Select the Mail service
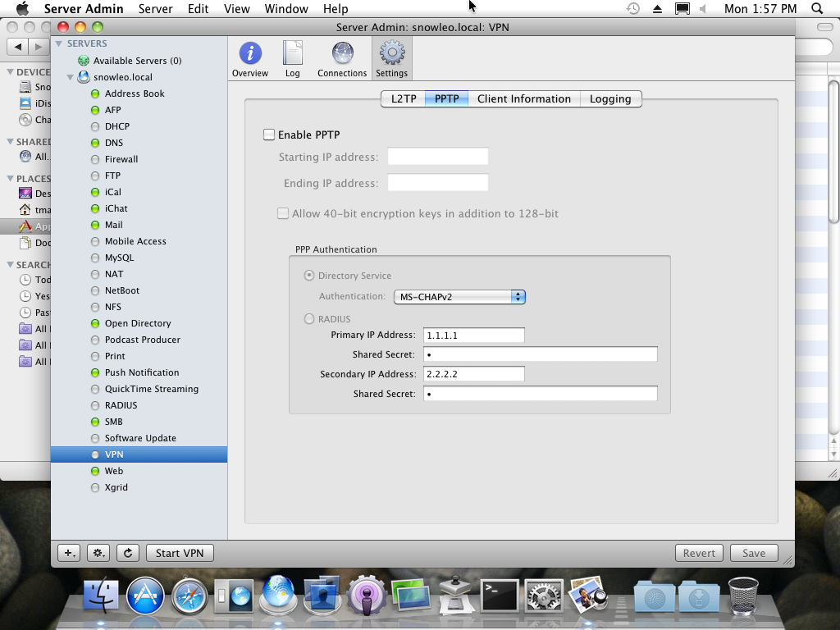840x630 pixels. click(113, 225)
